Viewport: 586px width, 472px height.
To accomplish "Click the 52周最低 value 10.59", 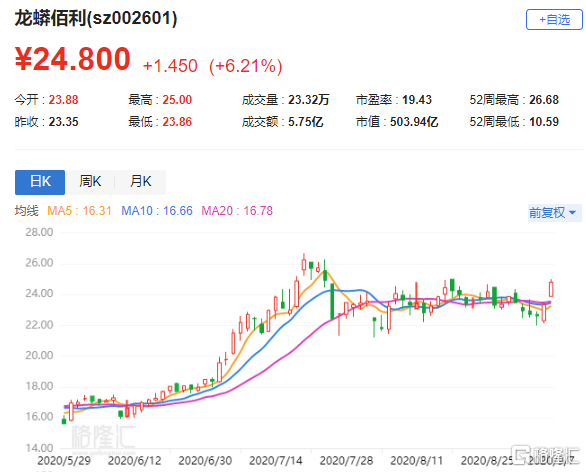I will (544, 122).
